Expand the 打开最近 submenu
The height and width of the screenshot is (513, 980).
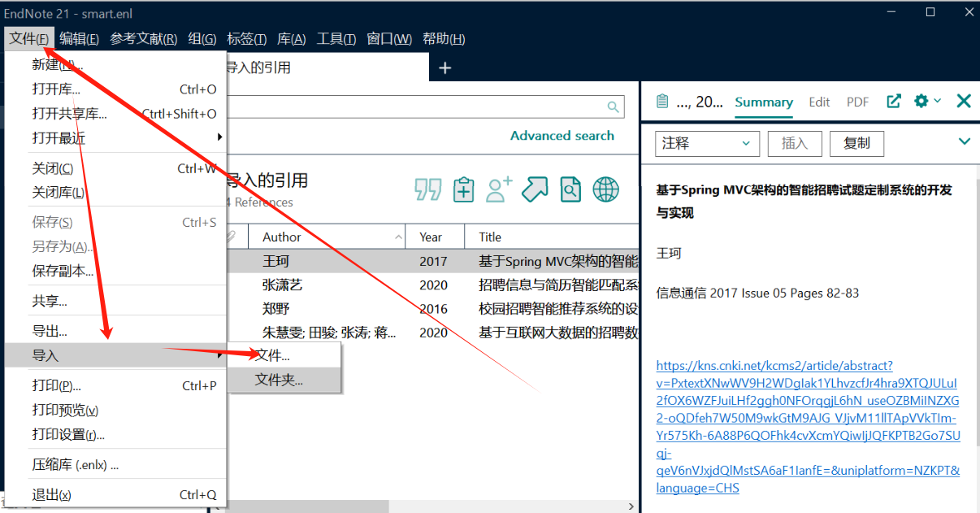coord(115,138)
